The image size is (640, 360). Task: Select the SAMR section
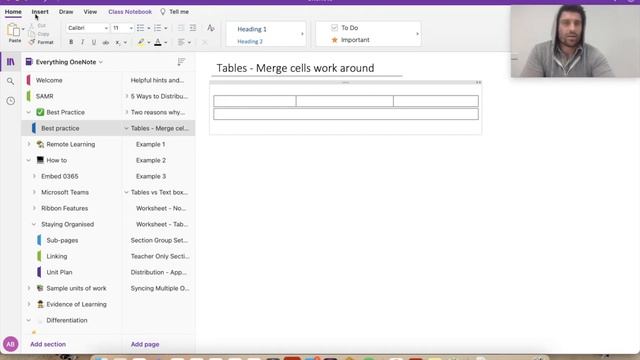tap(44, 96)
